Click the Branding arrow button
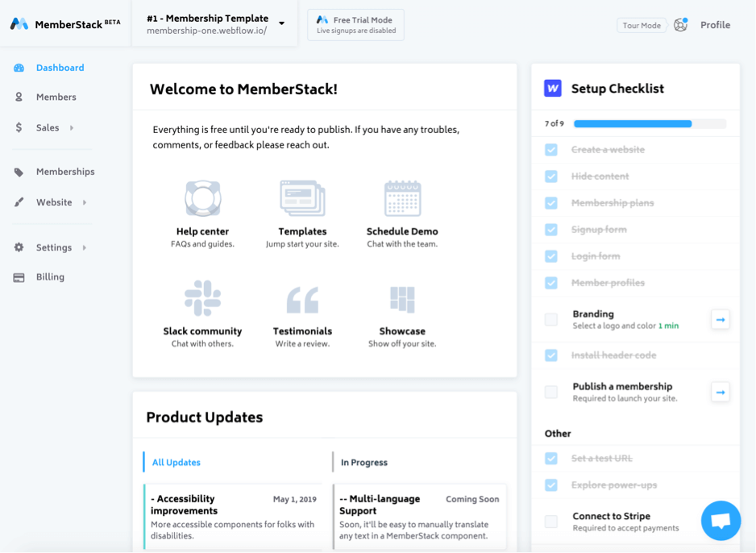 coord(721,320)
